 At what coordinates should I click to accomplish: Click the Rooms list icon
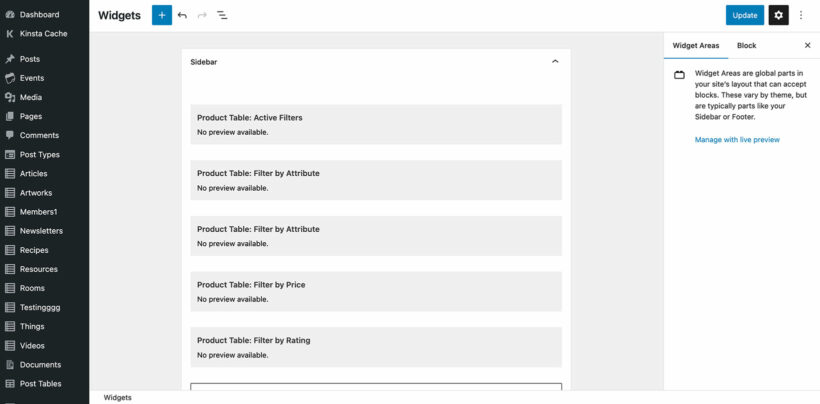click(x=9, y=288)
